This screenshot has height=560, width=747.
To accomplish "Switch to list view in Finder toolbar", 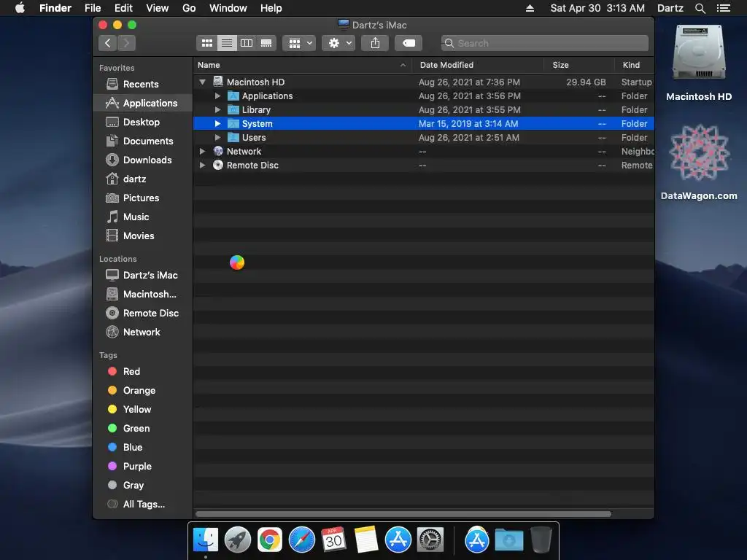I will click(x=227, y=43).
